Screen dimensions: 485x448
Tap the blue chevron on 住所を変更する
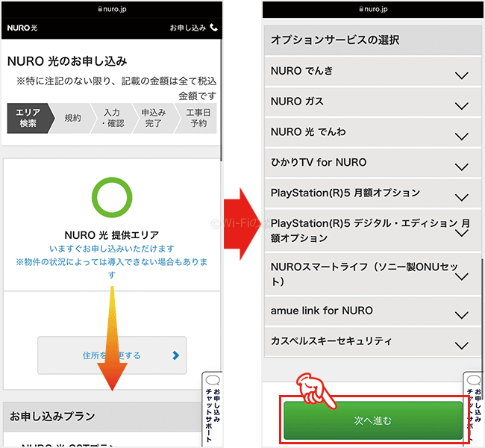175,355
